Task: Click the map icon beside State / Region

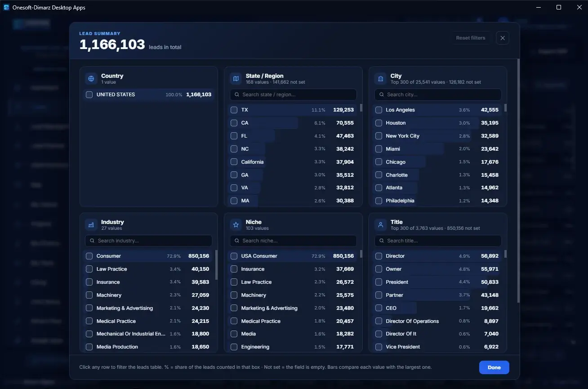Action: (236, 79)
